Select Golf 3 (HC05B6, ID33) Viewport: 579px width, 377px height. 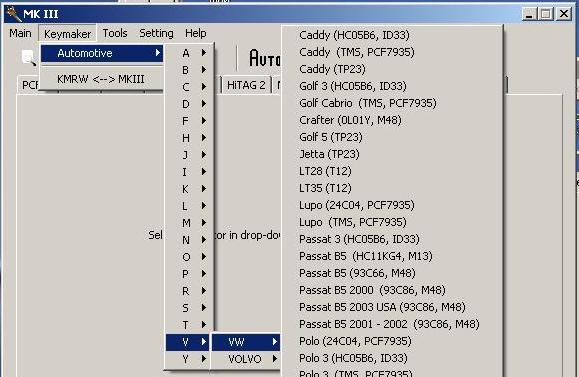click(x=392, y=86)
